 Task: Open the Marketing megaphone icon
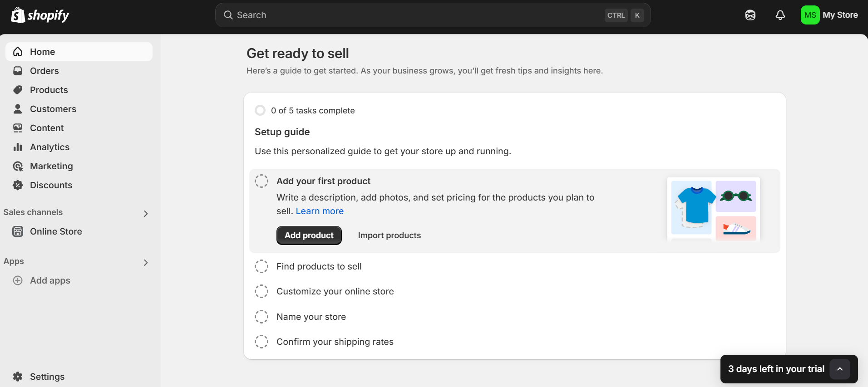17,166
